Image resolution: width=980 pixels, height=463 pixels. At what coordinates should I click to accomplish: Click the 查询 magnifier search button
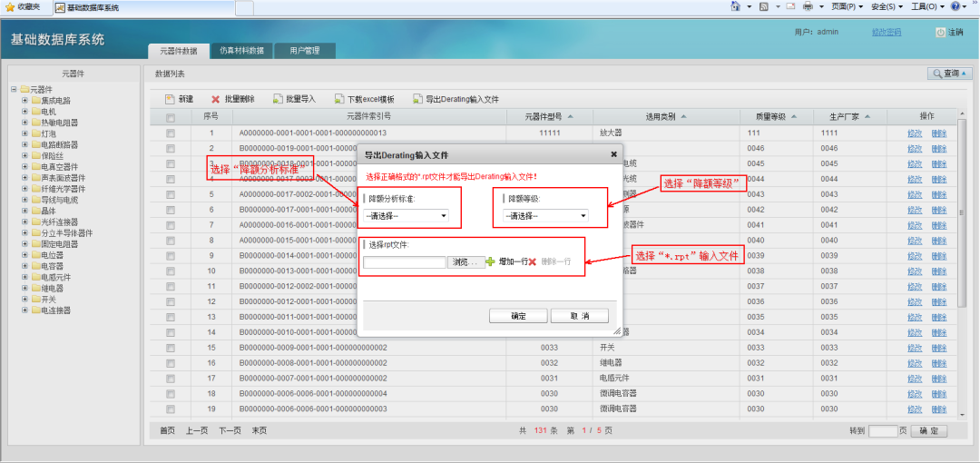click(x=949, y=74)
